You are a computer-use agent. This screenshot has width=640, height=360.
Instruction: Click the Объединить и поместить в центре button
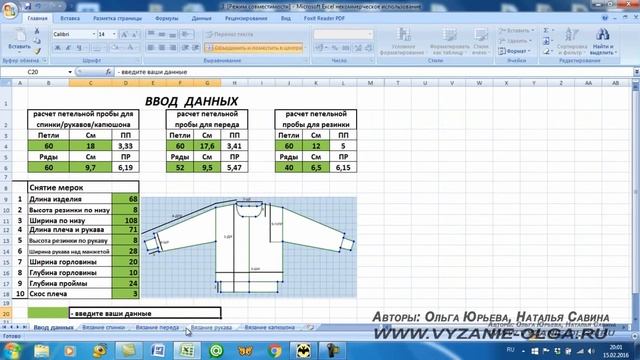click(x=254, y=48)
